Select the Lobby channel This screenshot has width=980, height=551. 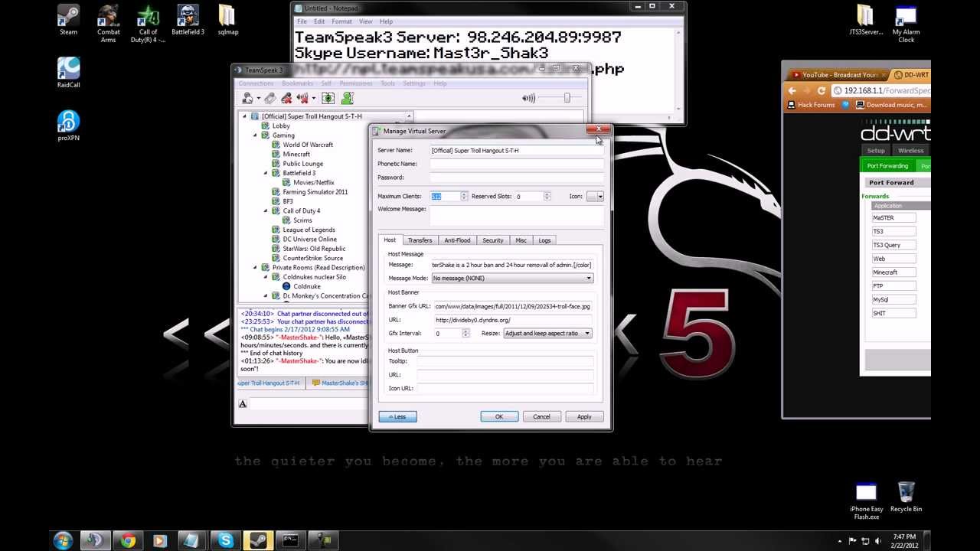(281, 126)
